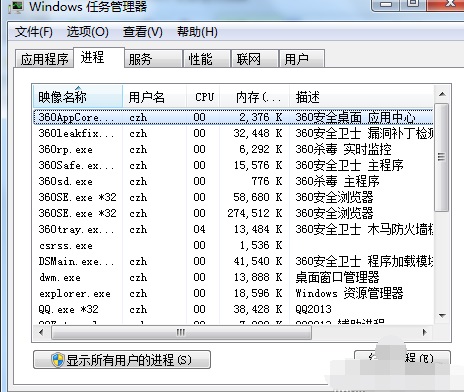Click description 桌面窗口管理器
Image resolution: width=464 pixels, height=392 pixels.
click(337, 277)
